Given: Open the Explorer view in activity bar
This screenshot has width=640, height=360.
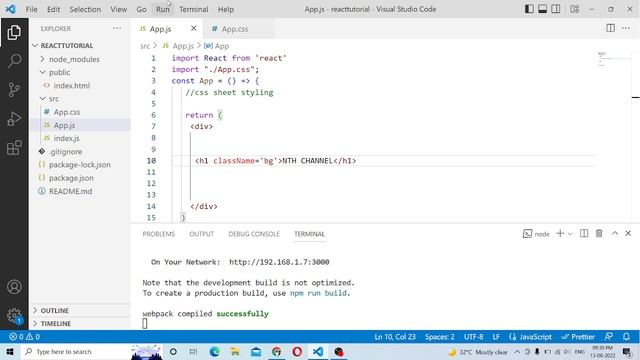Looking at the screenshot, I should 14,32.
